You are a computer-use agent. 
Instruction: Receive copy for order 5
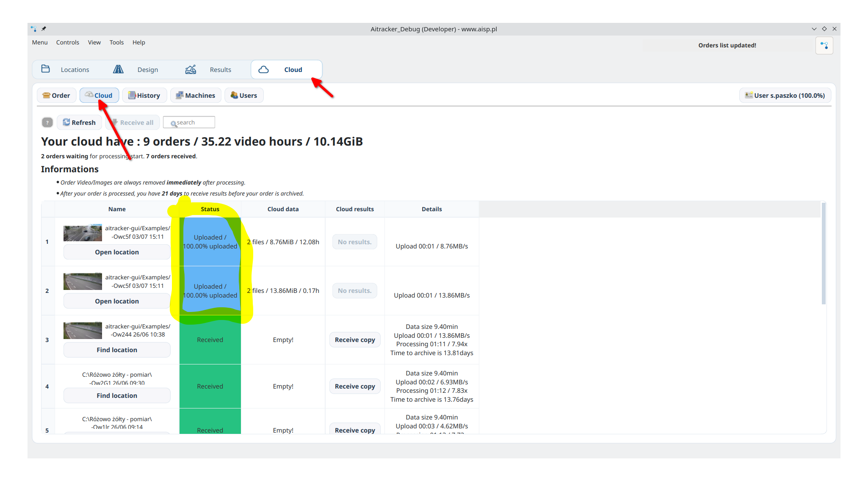tap(355, 428)
